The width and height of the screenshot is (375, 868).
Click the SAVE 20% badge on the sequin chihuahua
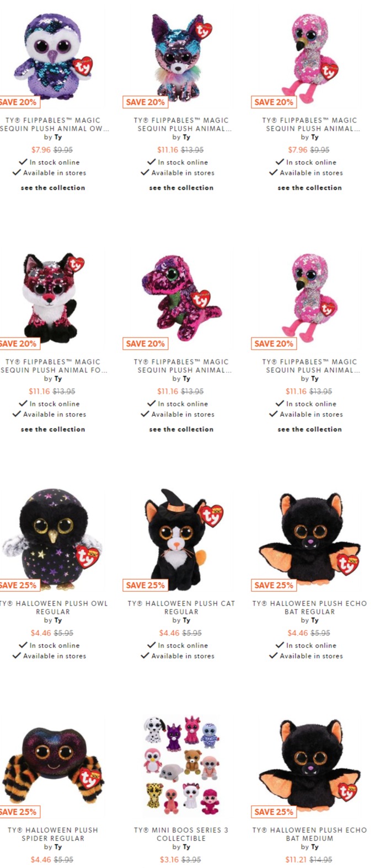(145, 102)
